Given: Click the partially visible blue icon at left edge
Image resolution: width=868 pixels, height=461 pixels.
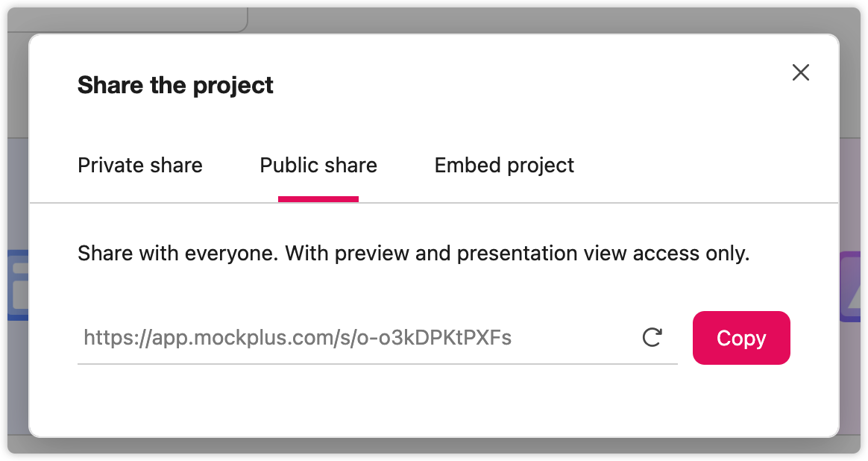Looking at the screenshot, I should [18, 285].
